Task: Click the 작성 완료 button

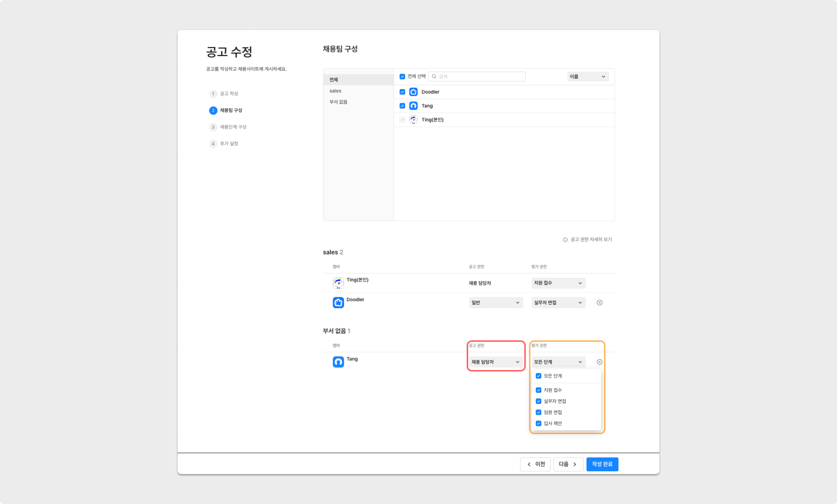Action: (x=602, y=464)
